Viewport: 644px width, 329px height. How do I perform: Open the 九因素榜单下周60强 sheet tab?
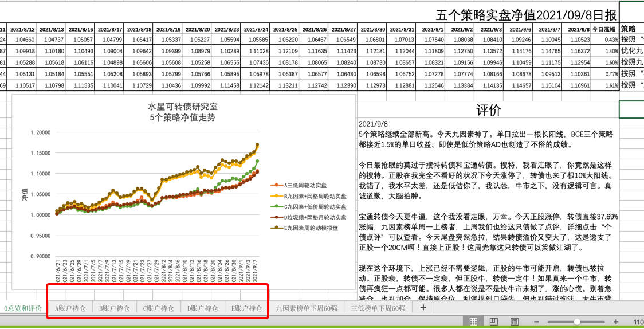(306, 308)
